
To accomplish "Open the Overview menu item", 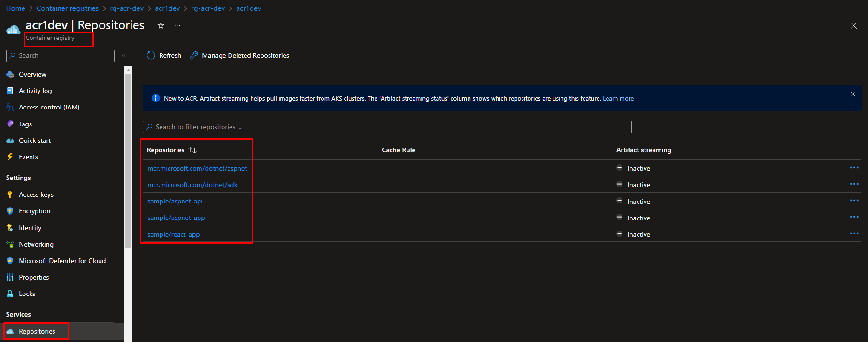I will tap(32, 74).
